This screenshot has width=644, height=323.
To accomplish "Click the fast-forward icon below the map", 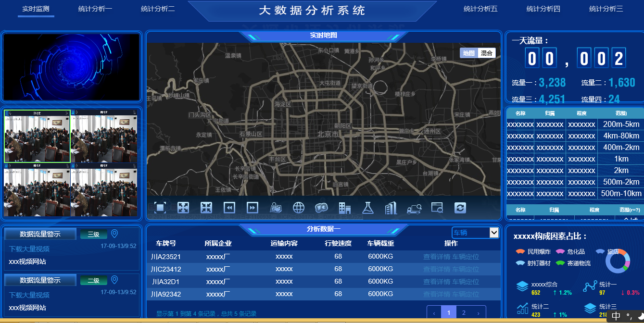I will [x=253, y=208].
